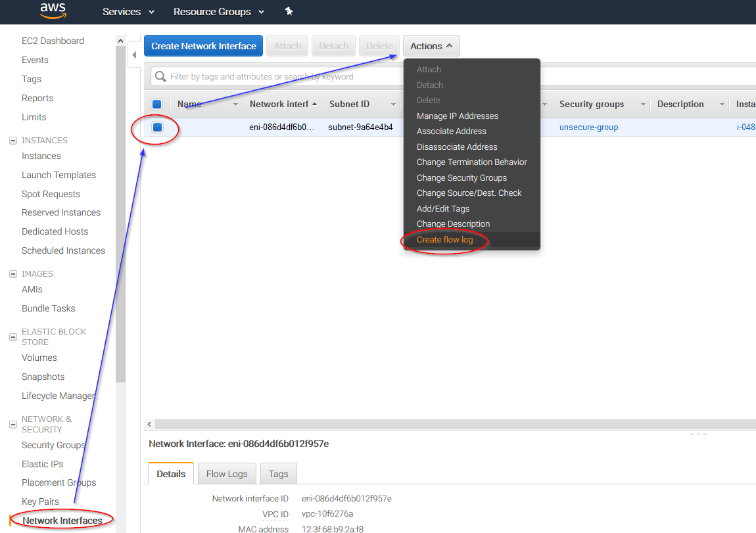The height and width of the screenshot is (533, 756).
Task: Collapse the NETWORK & SECURITY section icon
Action: click(12, 425)
